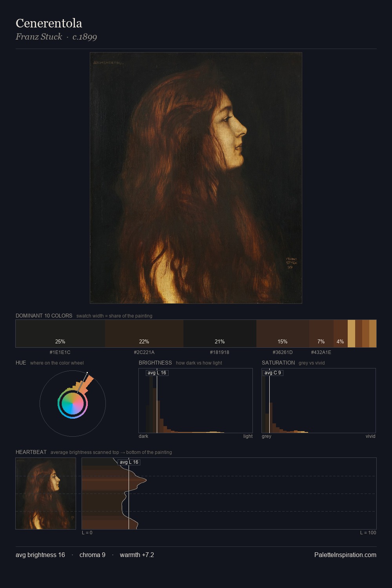Image resolution: width=392 pixels, height=588 pixels.
Task: Click the BRIGHTNESS section heading
Action: click(155, 363)
